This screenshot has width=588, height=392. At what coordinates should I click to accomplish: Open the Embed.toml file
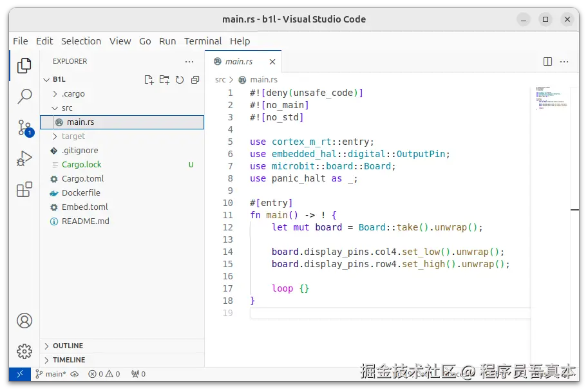point(122,207)
